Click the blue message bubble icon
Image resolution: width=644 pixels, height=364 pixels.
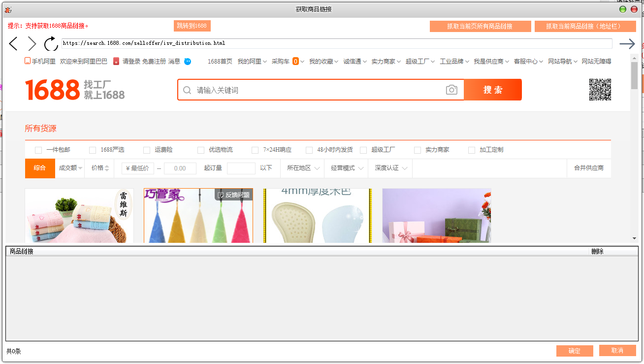(x=188, y=62)
